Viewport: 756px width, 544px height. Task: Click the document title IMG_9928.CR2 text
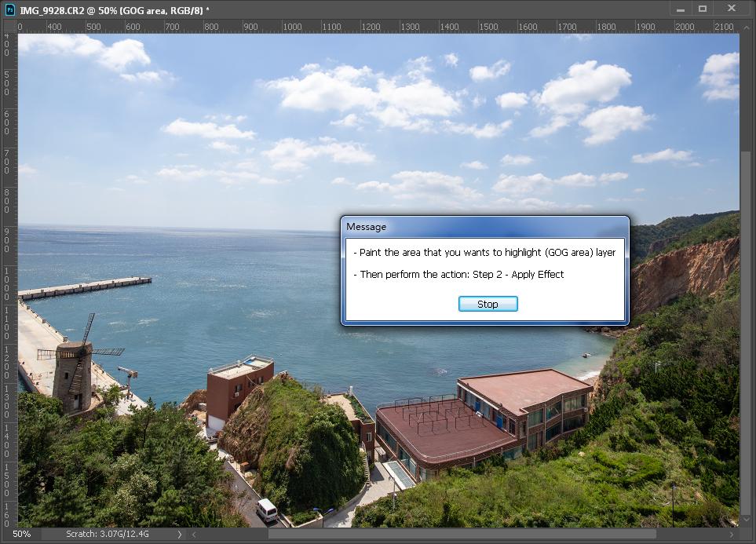click(x=52, y=10)
